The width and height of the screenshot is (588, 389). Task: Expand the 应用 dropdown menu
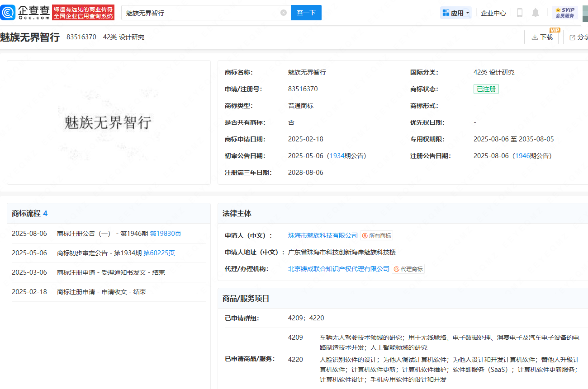coord(456,13)
